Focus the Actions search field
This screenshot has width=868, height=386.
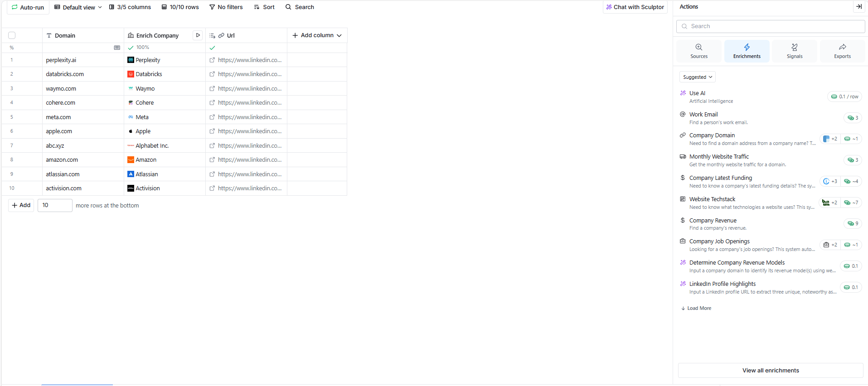[x=771, y=26]
